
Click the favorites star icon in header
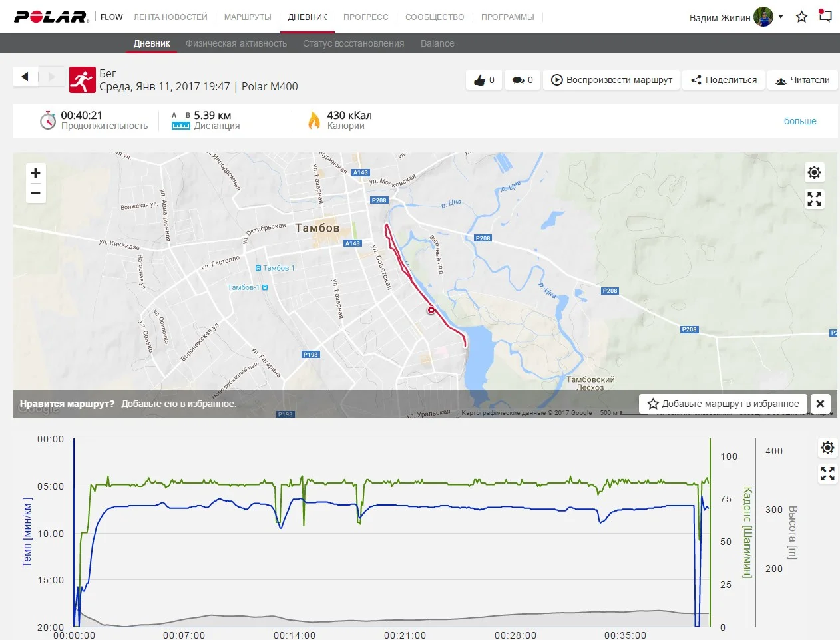tap(802, 17)
